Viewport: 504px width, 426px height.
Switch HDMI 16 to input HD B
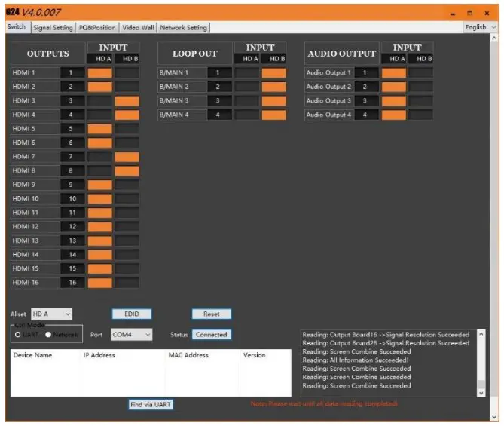pos(127,283)
